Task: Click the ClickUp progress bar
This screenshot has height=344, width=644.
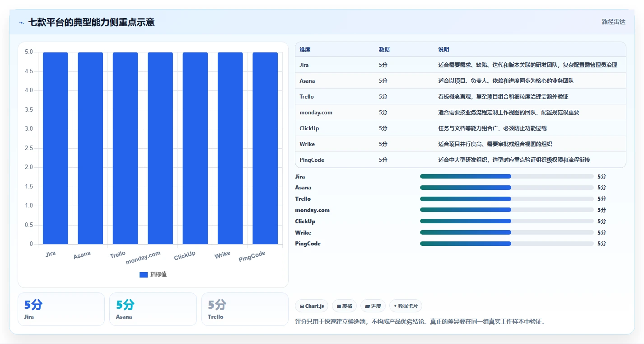Action: pyautogui.click(x=507, y=221)
